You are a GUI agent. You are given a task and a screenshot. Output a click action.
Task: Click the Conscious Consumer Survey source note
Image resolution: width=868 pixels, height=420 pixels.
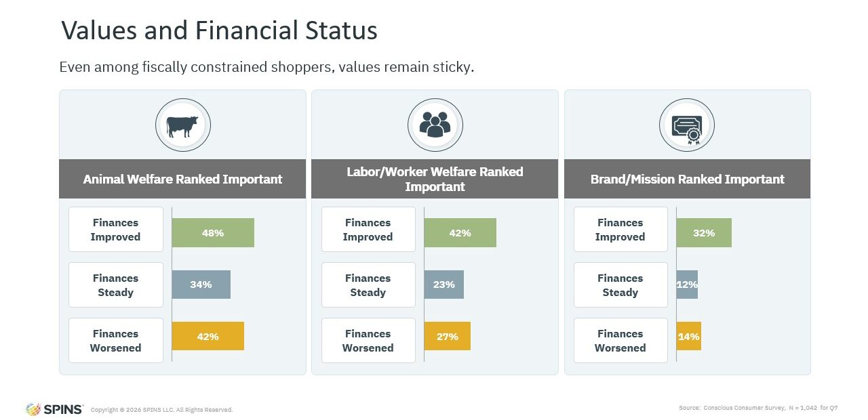[x=757, y=408]
